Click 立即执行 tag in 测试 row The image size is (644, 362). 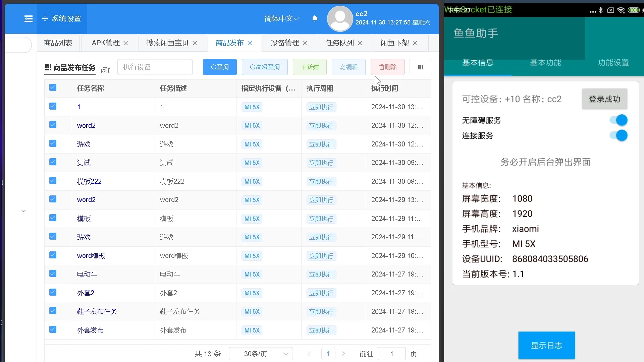321,163
